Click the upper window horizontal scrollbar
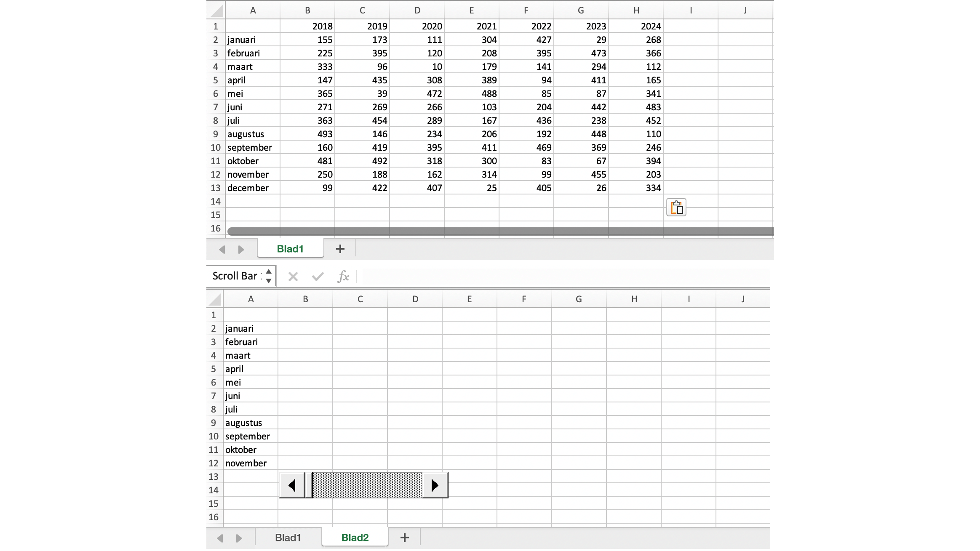The width and height of the screenshot is (980, 551). (500, 231)
